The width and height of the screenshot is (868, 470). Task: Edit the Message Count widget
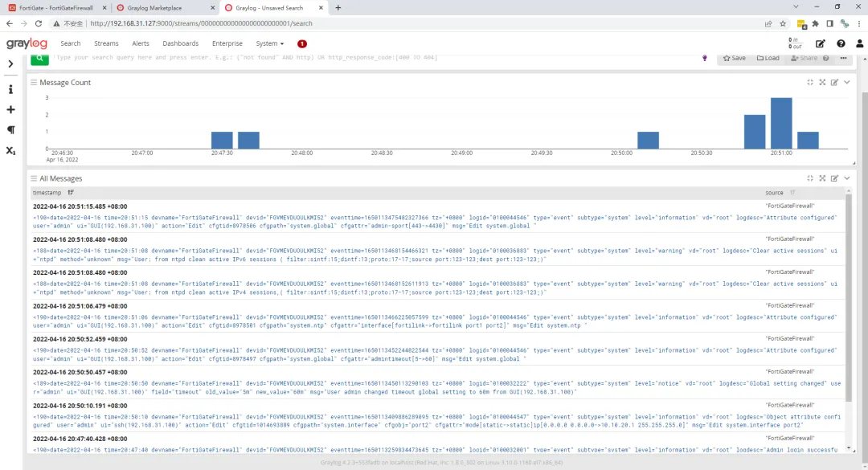[834, 83]
